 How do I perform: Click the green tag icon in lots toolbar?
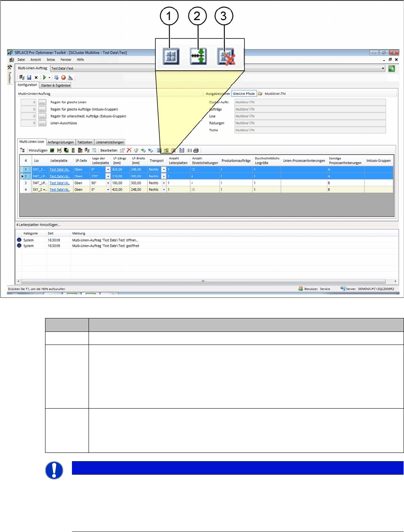(x=143, y=150)
